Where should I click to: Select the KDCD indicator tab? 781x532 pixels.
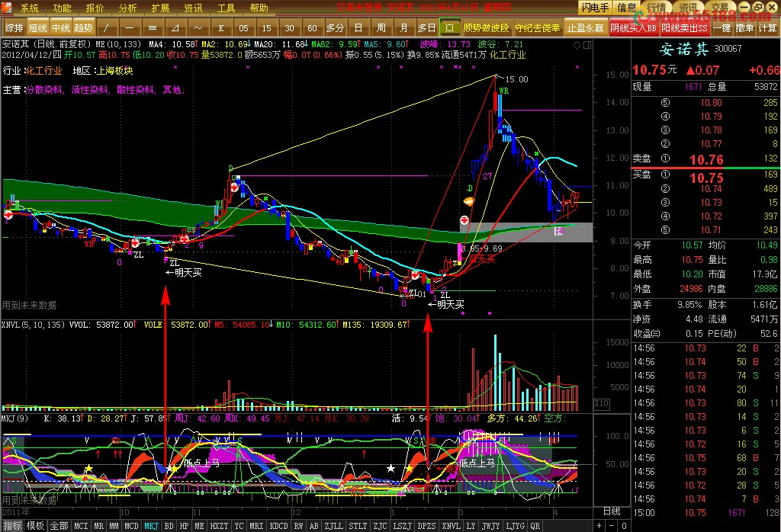coord(278,526)
